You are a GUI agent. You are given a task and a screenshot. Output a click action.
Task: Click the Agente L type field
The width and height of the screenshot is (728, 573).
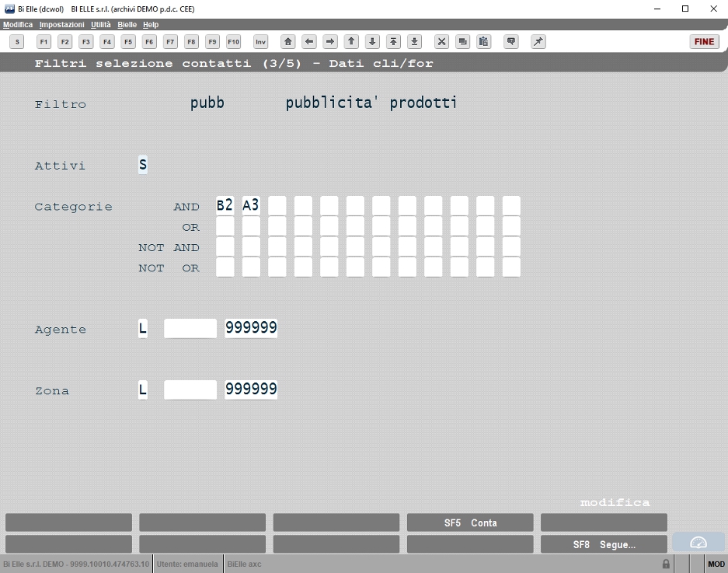tap(143, 329)
